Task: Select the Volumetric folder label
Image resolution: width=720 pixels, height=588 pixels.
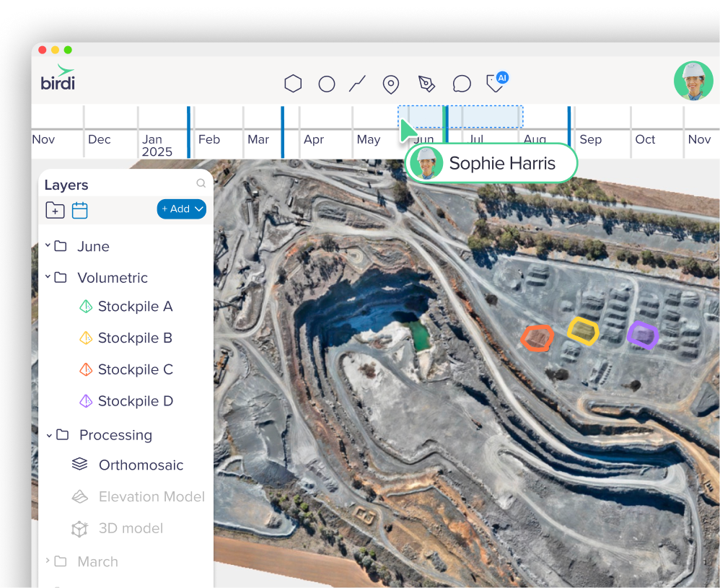Action: 113,278
